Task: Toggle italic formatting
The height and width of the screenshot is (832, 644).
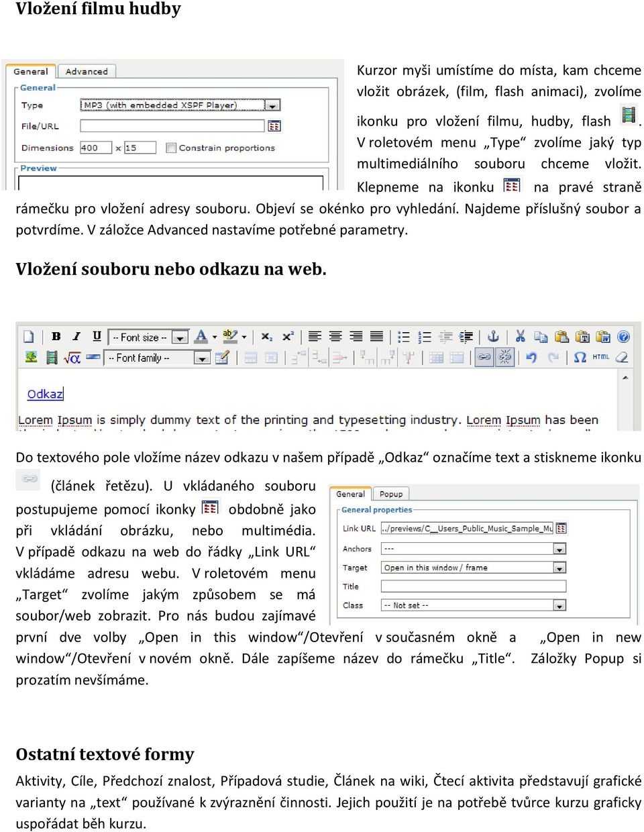Action: 76,337
